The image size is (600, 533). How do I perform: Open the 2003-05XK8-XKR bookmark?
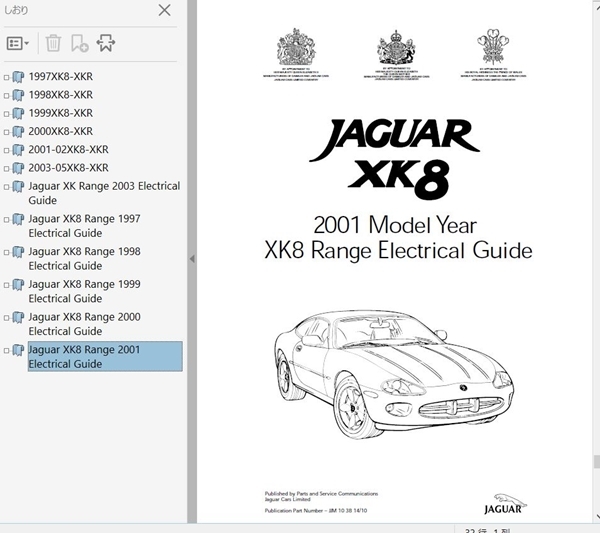[68, 168]
